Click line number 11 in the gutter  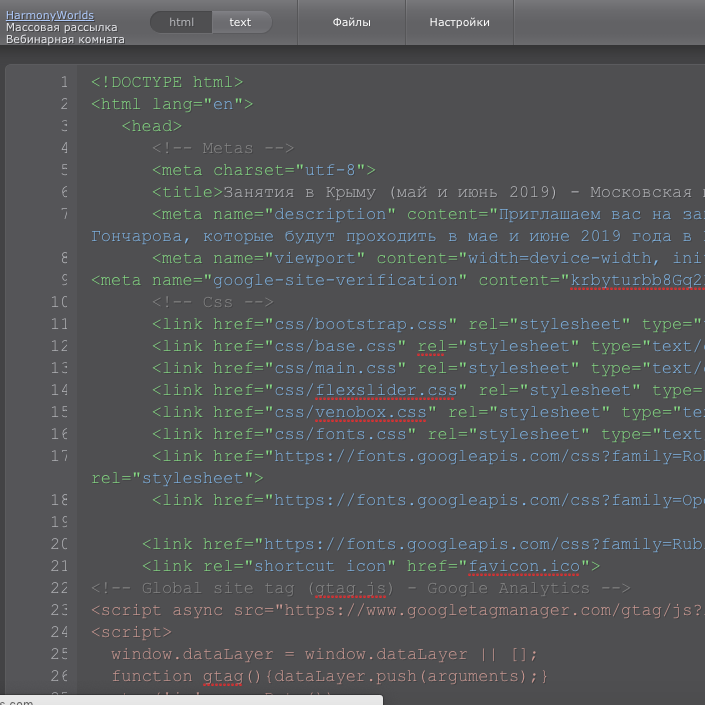click(59, 324)
